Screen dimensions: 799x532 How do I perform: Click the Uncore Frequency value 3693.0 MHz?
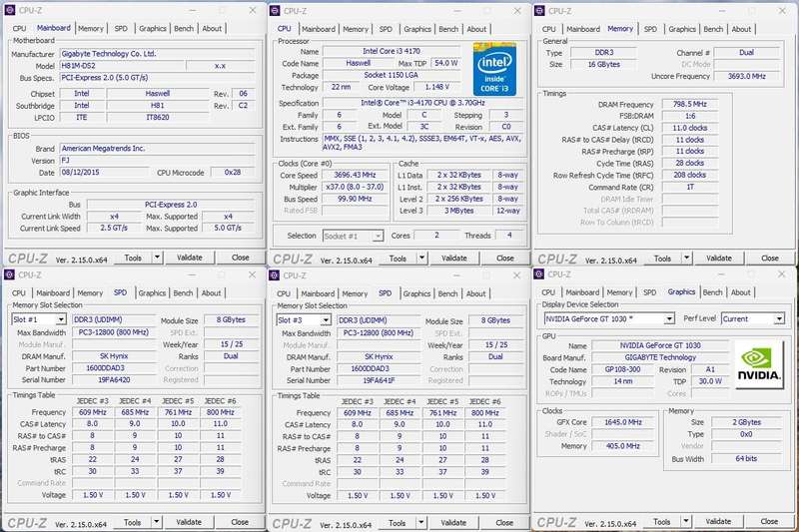pyautogui.click(x=746, y=76)
